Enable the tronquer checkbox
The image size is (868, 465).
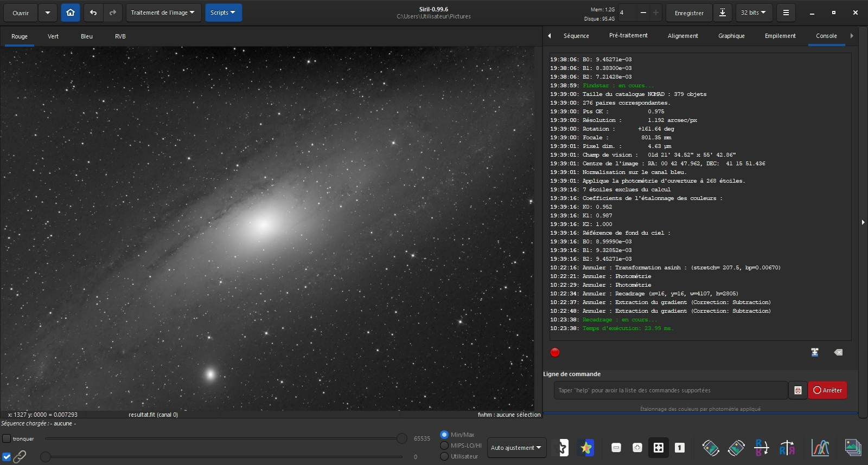coord(7,438)
